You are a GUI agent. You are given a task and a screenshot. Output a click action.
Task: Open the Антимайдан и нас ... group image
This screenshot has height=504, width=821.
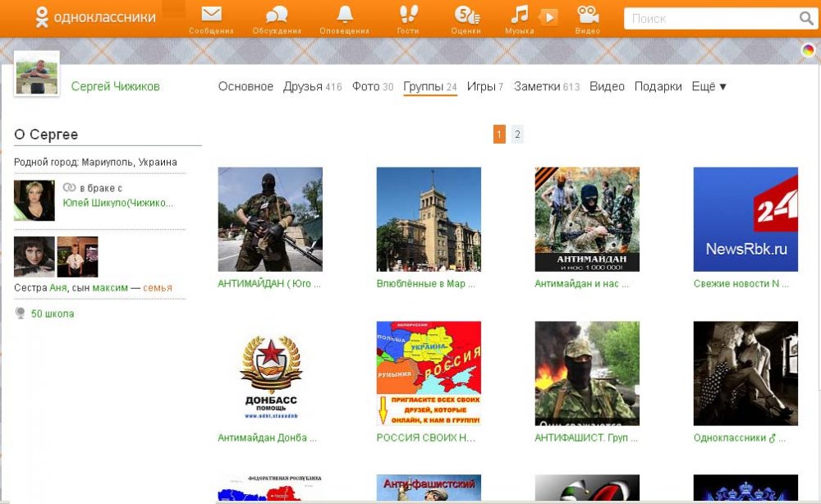pyautogui.click(x=587, y=219)
